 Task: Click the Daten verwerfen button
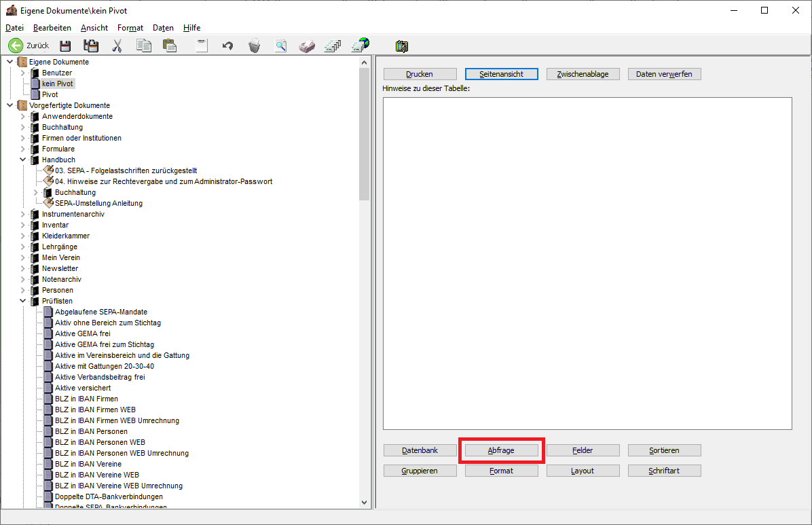click(x=665, y=74)
